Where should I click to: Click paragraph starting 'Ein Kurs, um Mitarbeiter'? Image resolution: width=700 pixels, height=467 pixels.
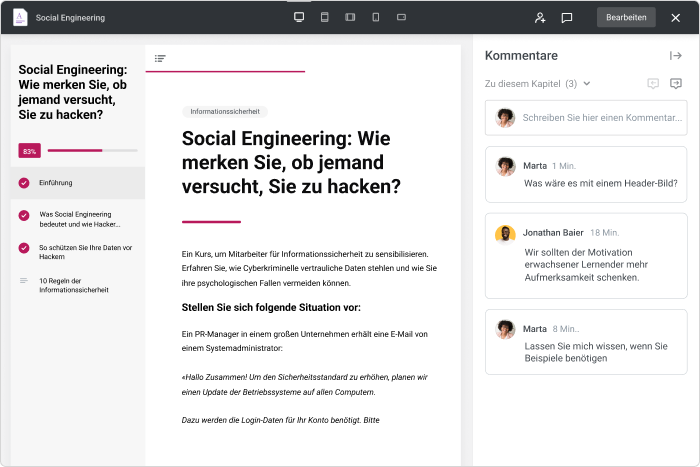pyautogui.click(x=309, y=268)
